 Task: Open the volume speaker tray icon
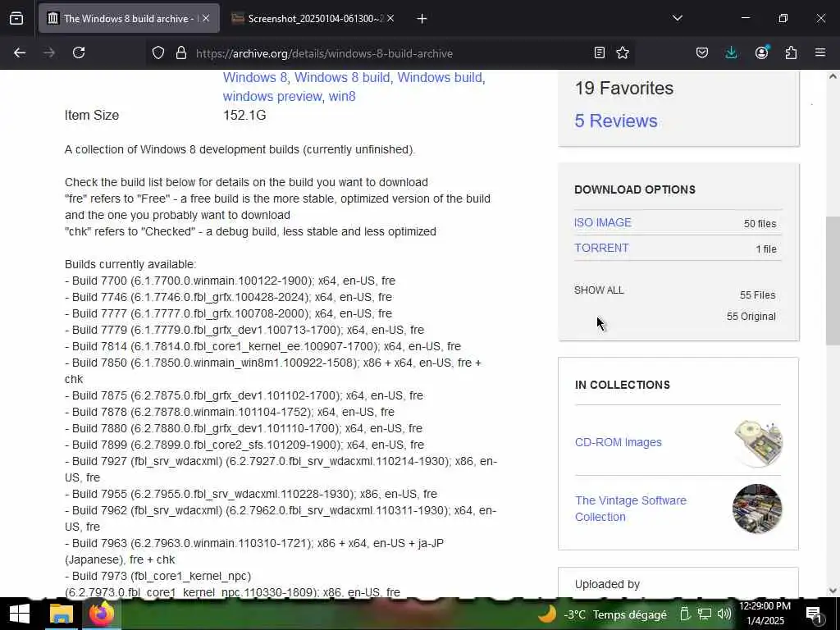tap(724, 614)
